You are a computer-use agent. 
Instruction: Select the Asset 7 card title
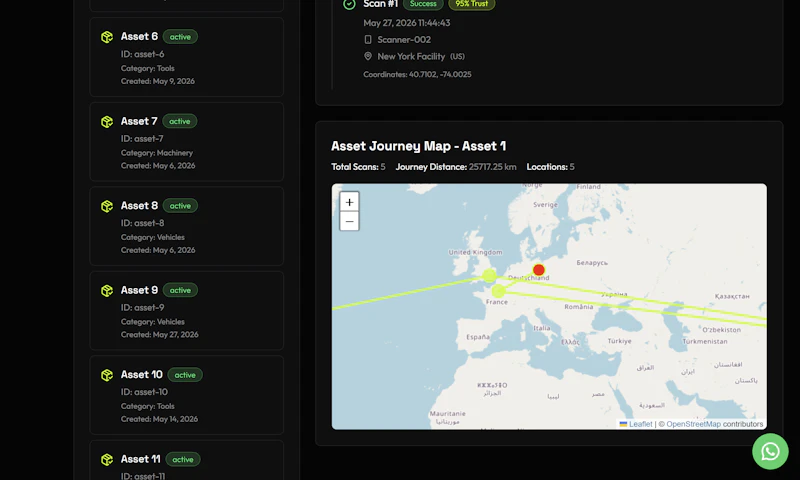point(139,121)
